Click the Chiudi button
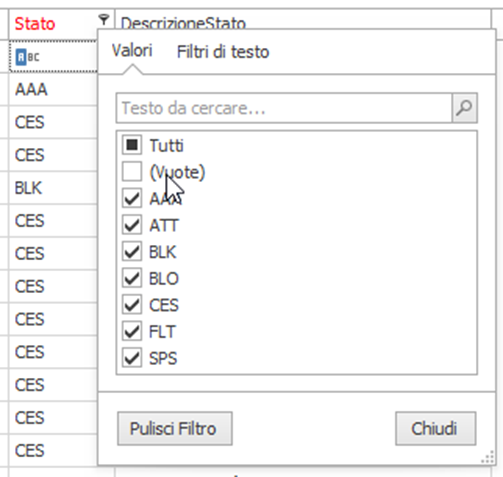The image size is (503, 477). point(435,429)
